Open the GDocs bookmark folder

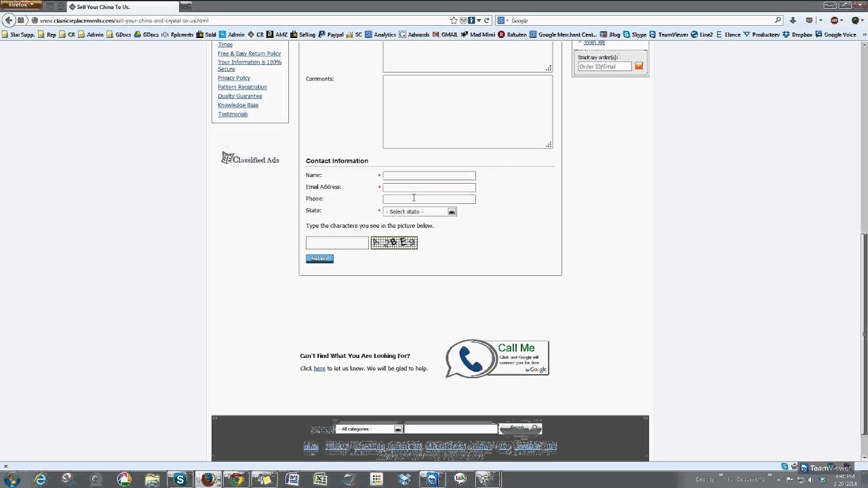(x=119, y=35)
